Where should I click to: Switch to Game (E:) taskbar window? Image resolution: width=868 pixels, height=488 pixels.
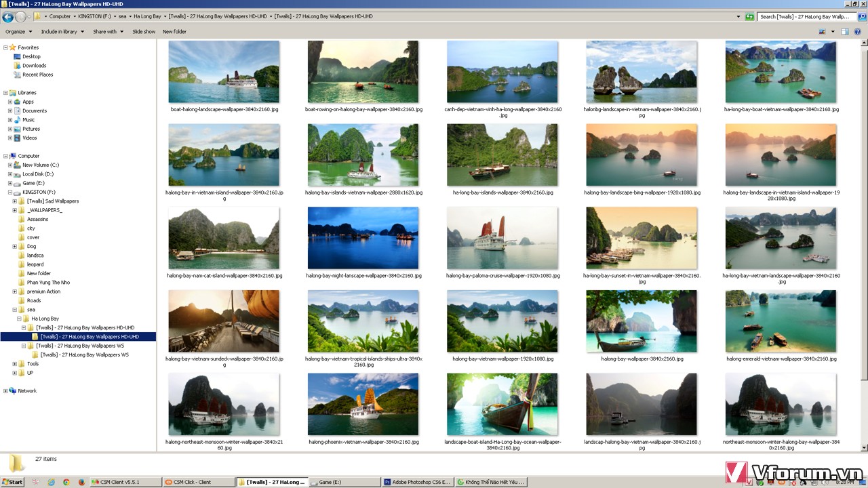[x=344, y=482]
